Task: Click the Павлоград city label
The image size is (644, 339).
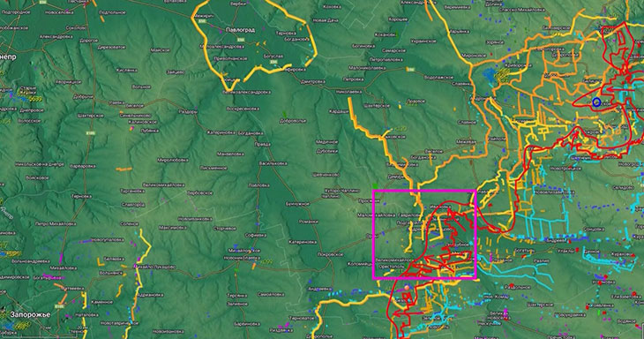Action: click(x=240, y=30)
